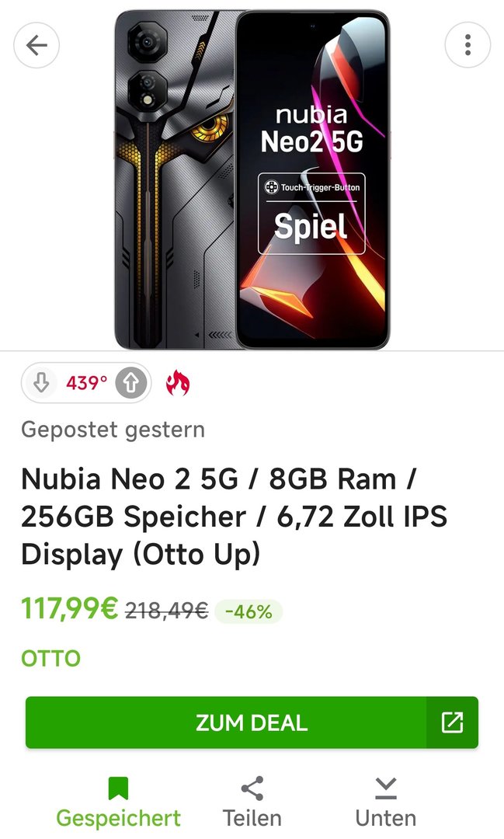
Task: Open the three-dot overflow menu
Action: [468, 45]
